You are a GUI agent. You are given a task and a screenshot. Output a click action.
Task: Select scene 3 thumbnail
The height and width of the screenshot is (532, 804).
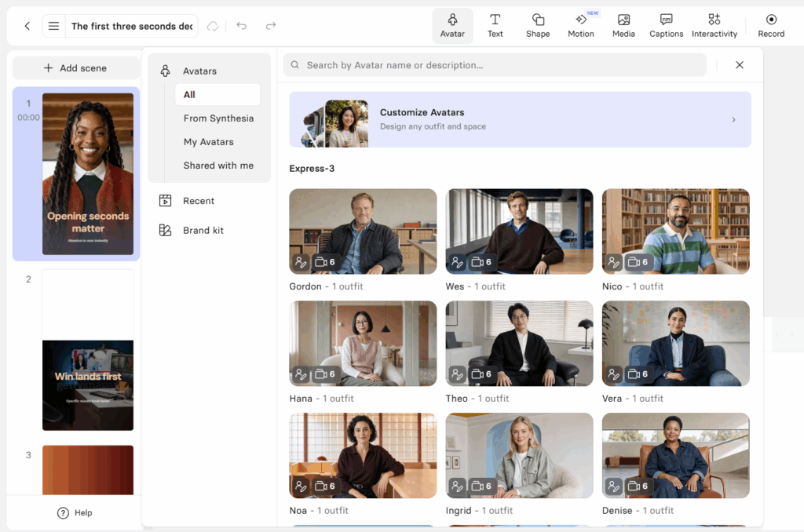88,470
